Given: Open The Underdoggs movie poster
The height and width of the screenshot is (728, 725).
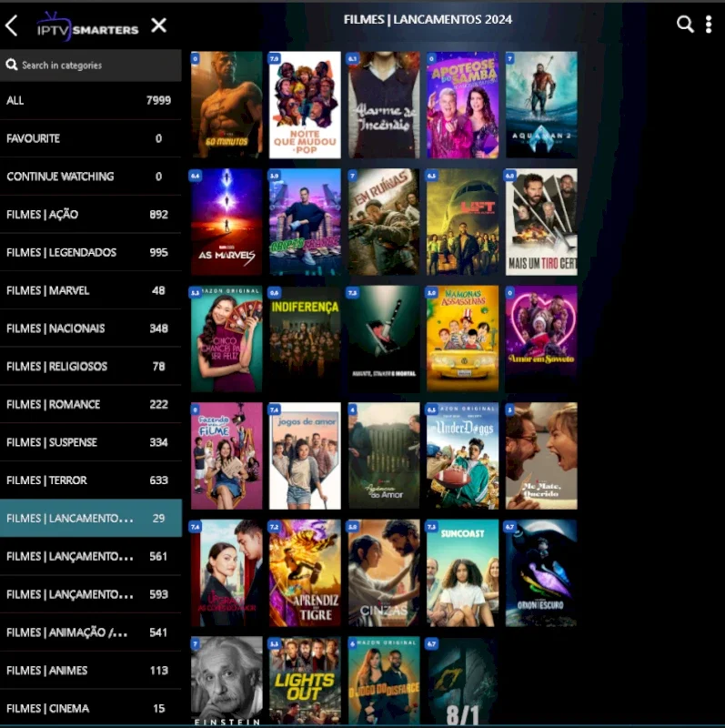Looking at the screenshot, I should pos(463,456).
